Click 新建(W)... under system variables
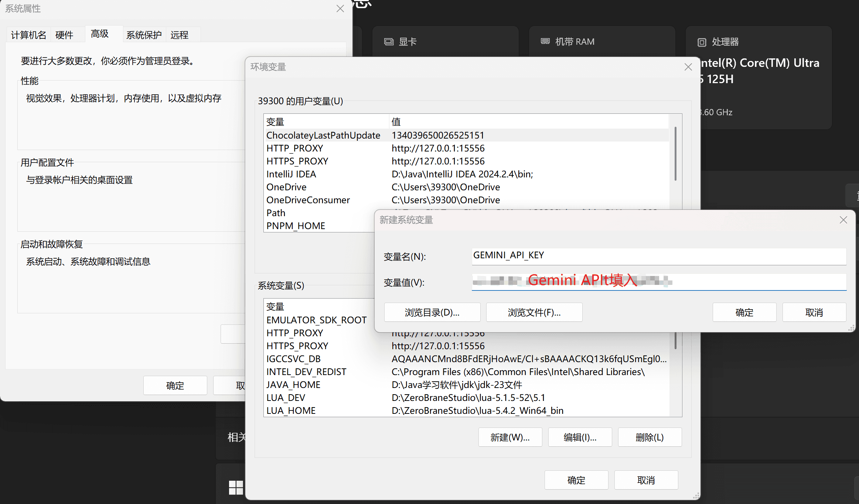 point(510,437)
